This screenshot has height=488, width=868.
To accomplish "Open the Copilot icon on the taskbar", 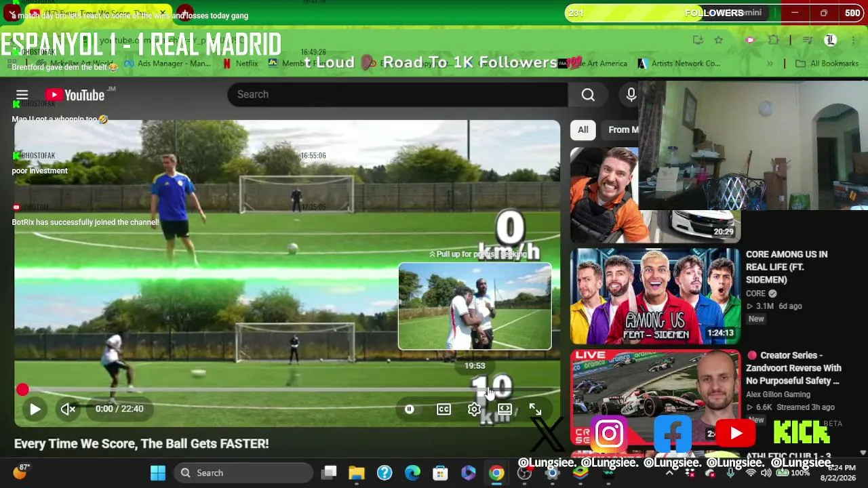I will tap(469, 473).
